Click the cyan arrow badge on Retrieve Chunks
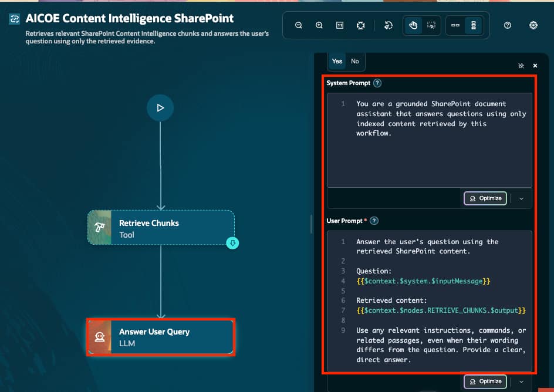The height and width of the screenshot is (392, 554). (x=232, y=243)
